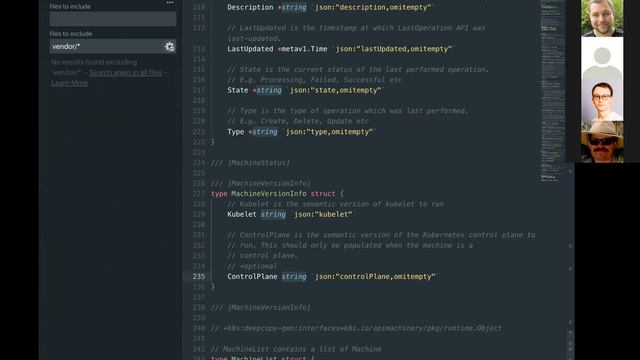Click the '/// [MachineStatus]' comment

tap(250, 163)
